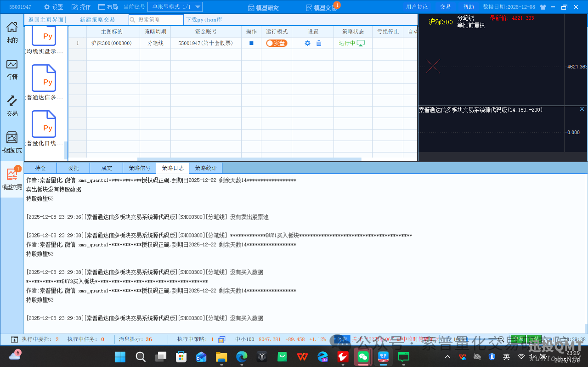588x367 pixels.
Task: Stop the strategy with the blue square icon
Action: coord(251,43)
